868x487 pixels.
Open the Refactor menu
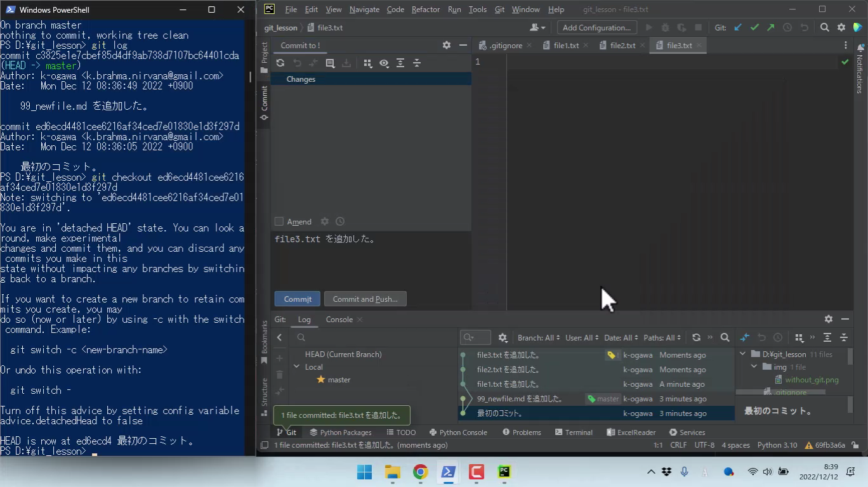click(x=425, y=10)
